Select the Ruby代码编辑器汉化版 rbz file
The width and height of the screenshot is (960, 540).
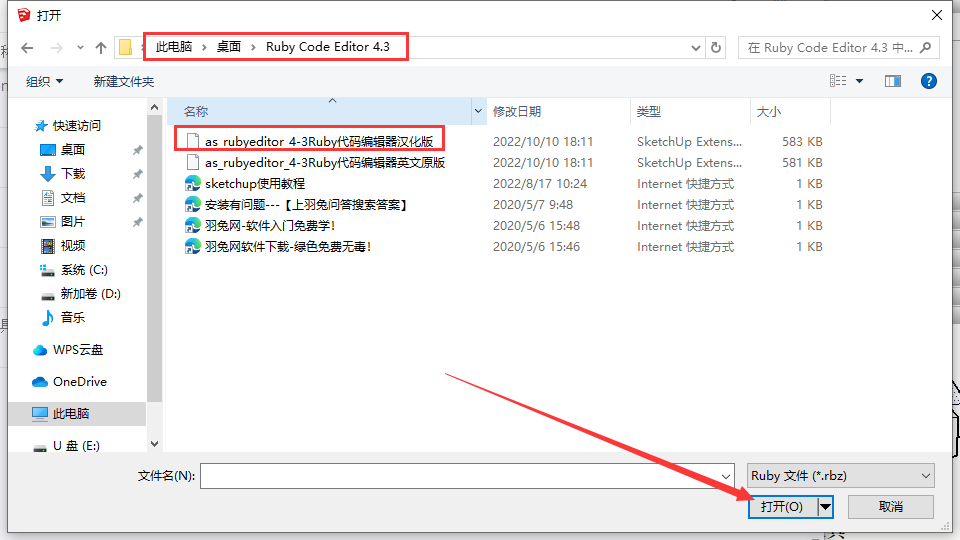(318, 141)
